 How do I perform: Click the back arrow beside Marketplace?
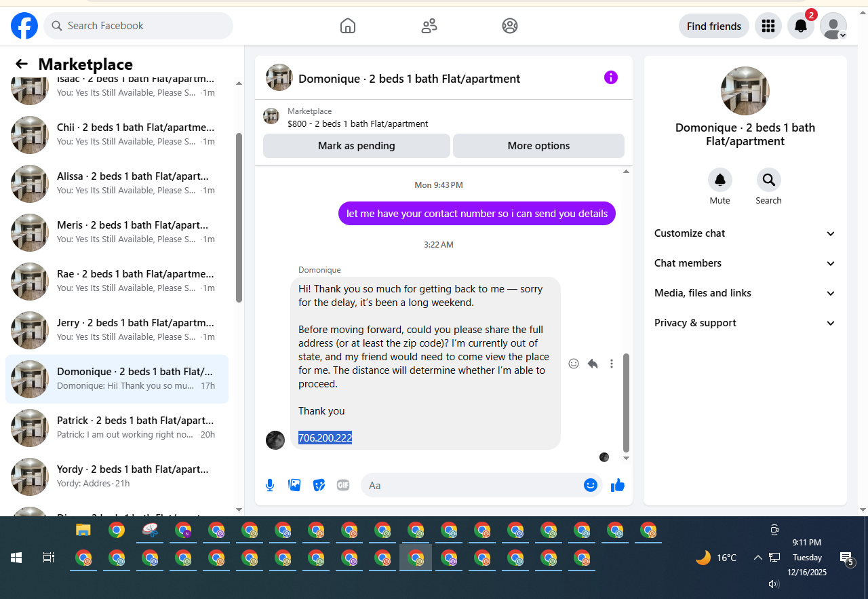(x=22, y=64)
